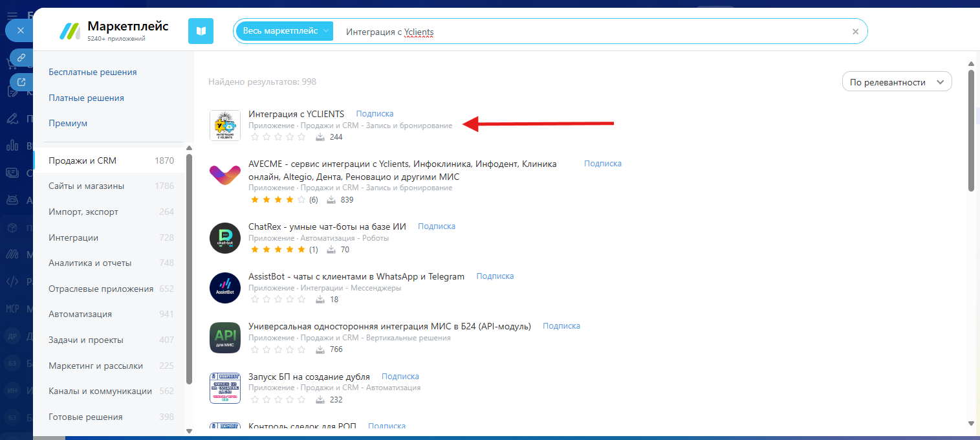Image resolution: width=980 pixels, height=440 pixels.
Task: Select the AssistBot app icon
Action: pyautogui.click(x=225, y=288)
